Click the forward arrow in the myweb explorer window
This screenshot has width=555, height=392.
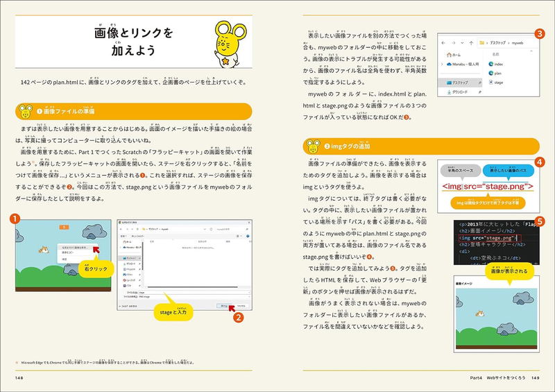pyautogui.click(x=454, y=43)
